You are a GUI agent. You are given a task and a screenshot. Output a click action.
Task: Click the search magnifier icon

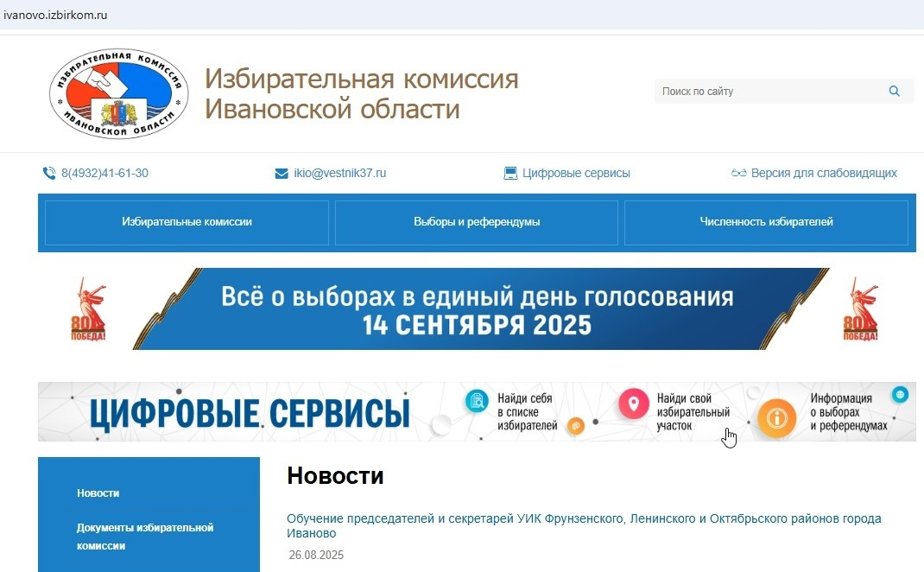click(x=894, y=92)
